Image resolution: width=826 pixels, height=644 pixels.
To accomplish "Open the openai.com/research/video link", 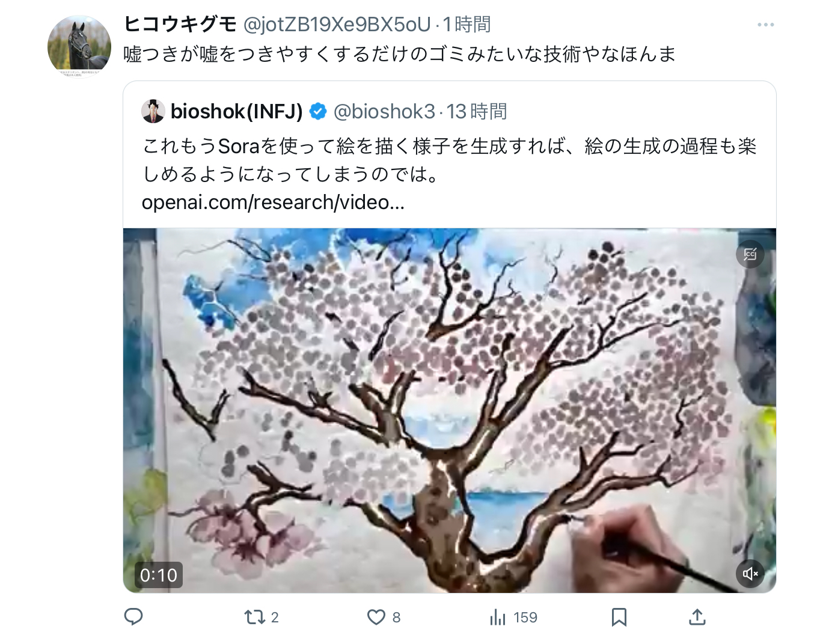I will point(273,202).
